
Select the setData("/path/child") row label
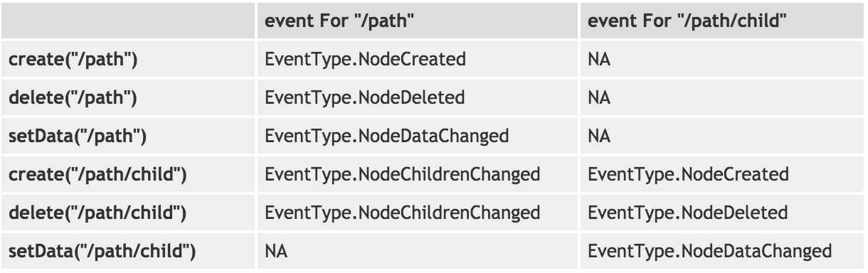[x=102, y=251]
